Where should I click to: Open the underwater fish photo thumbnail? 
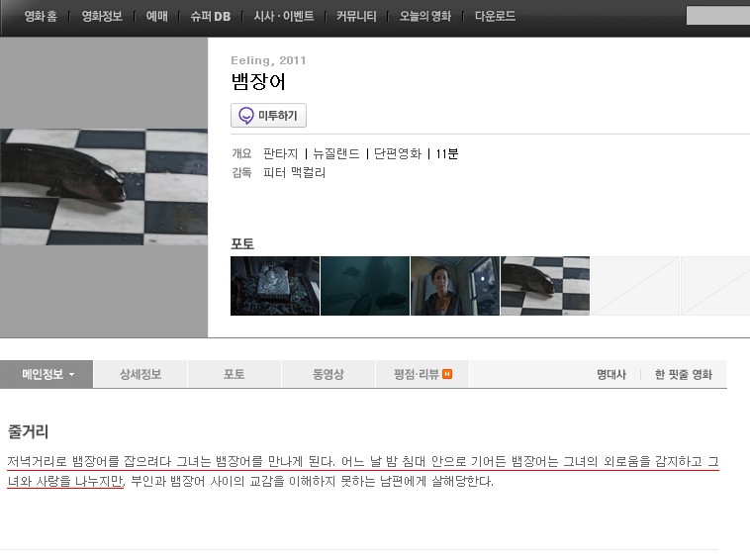[365, 286]
